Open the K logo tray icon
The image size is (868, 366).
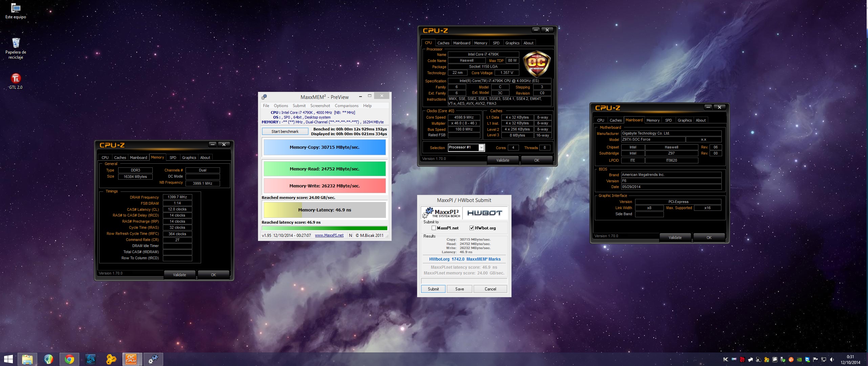pos(726,360)
